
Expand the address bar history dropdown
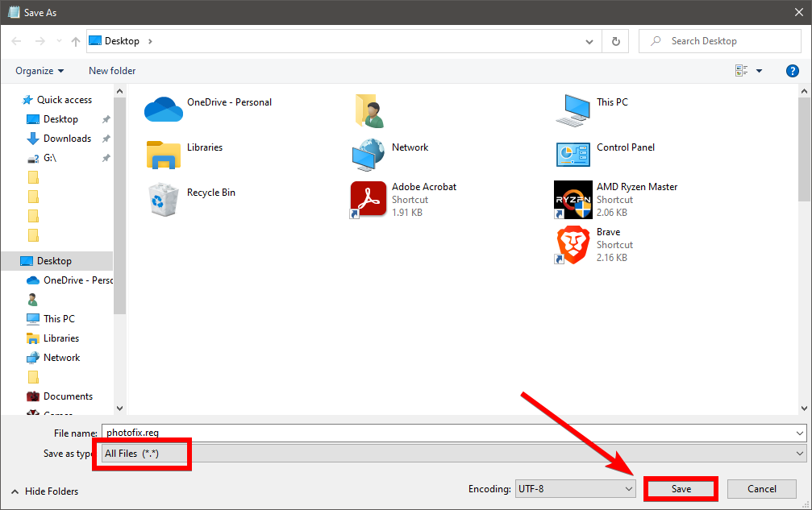(590, 41)
